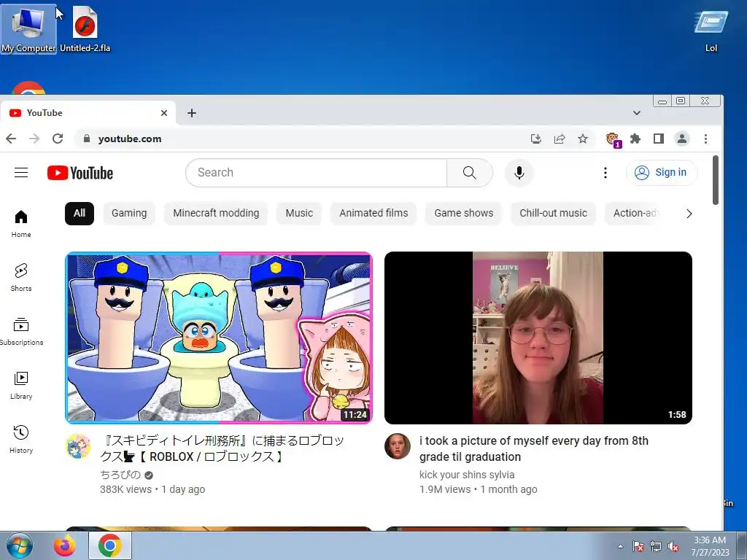
Task: Click the page vertical scrollbar thumb
Action: 715,180
